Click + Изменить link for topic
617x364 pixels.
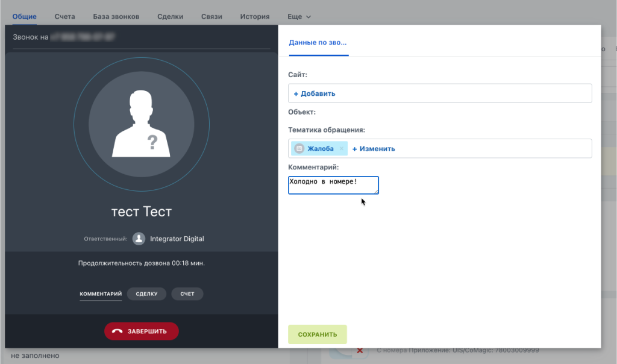coord(374,149)
